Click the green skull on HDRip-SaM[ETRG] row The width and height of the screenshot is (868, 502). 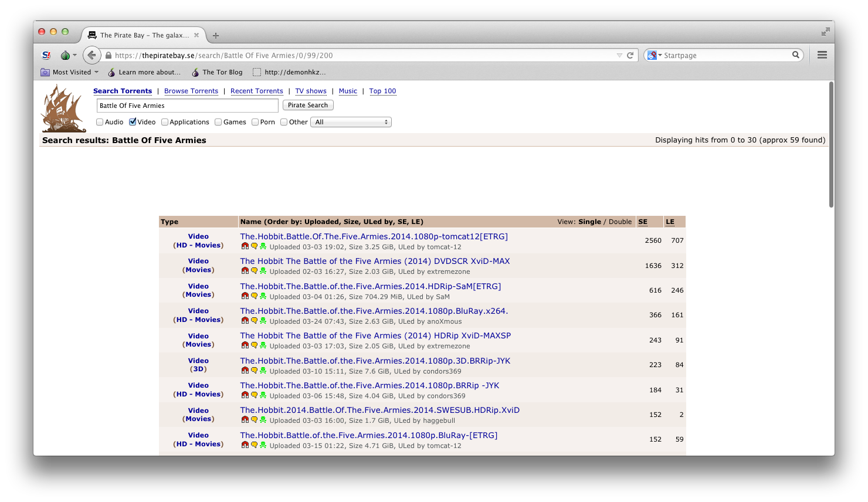pyautogui.click(x=263, y=296)
